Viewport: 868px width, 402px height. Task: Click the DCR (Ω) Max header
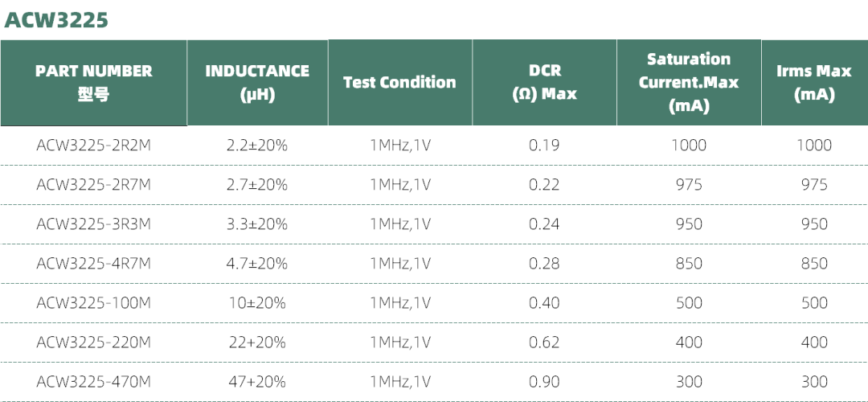click(x=544, y=82)
